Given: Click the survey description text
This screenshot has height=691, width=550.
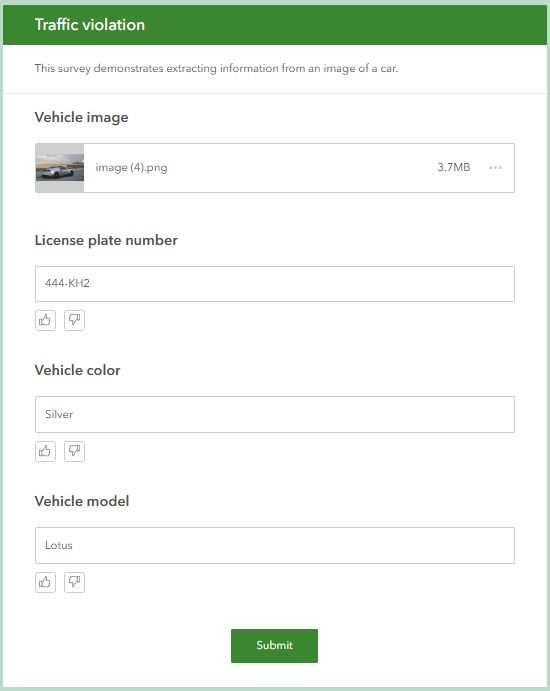Looking at the screenshot, I should coord(216,68).
